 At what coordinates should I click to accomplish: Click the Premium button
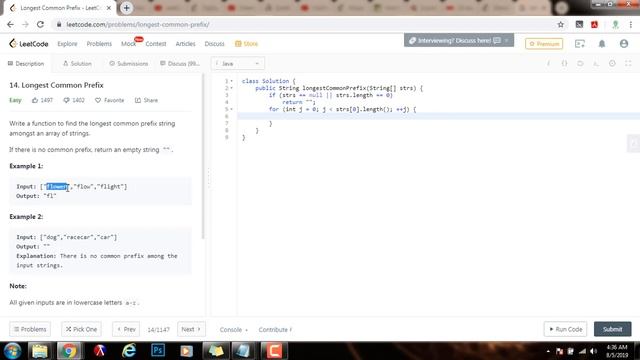544,44
